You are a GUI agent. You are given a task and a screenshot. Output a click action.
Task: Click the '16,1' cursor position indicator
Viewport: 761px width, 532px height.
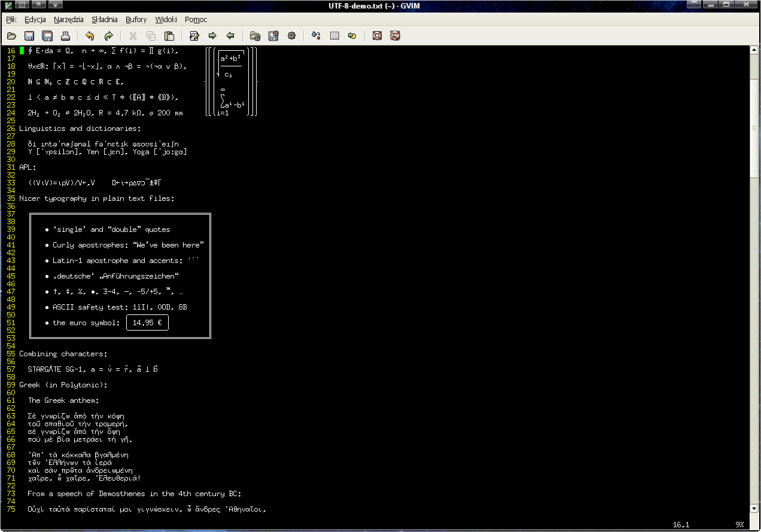[681, 525]
